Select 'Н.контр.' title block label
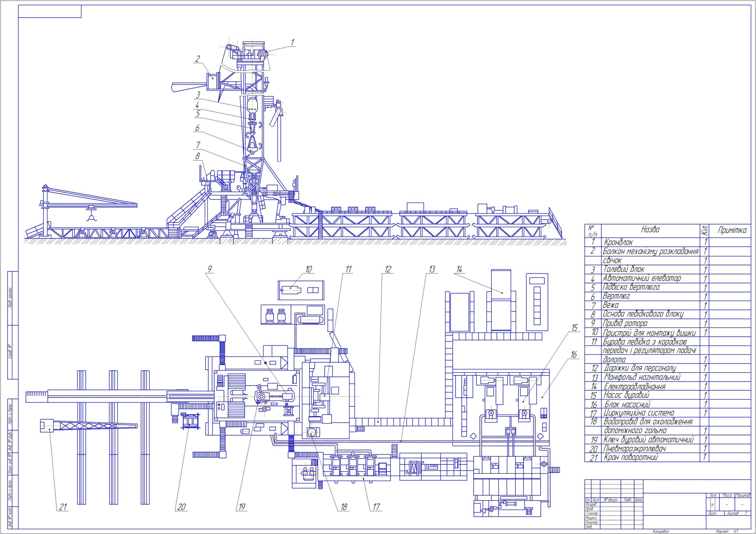The image size is (756, 534). point(592,523)
